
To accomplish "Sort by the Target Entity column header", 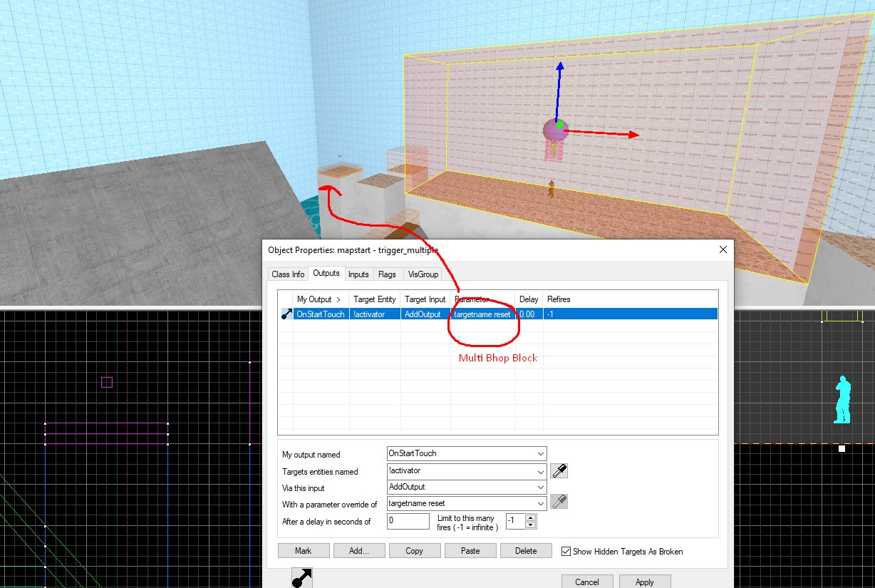I will [x=374, y=299].
